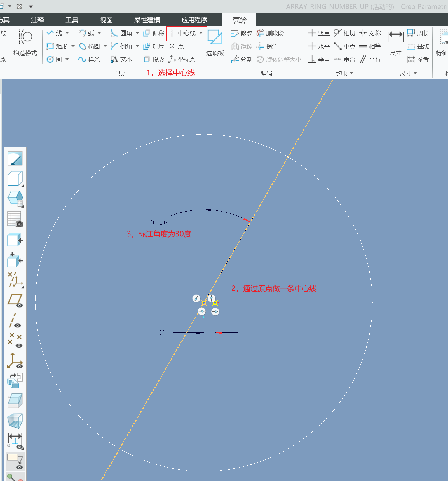Select the 圆角 (Fillet) tool
Image resolution: width=448 pixels, height=481 pixels.
coord(121,33)
